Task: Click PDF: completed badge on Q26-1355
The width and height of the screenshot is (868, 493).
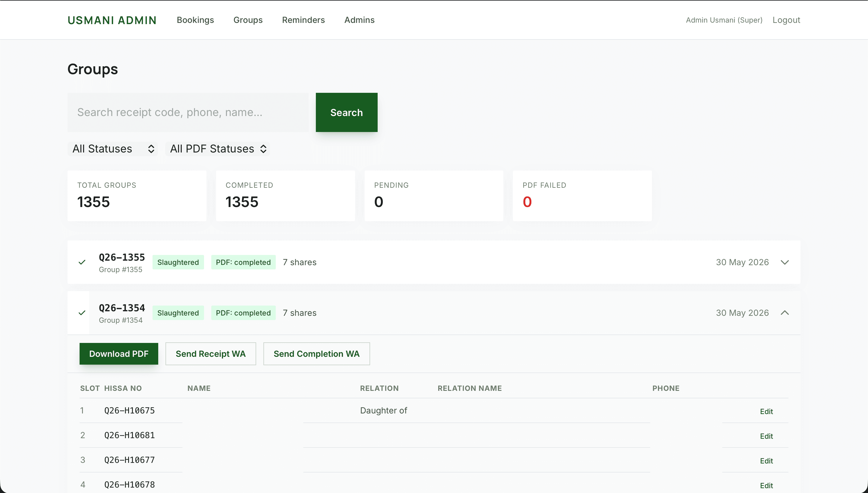Action: pos(244,262)
